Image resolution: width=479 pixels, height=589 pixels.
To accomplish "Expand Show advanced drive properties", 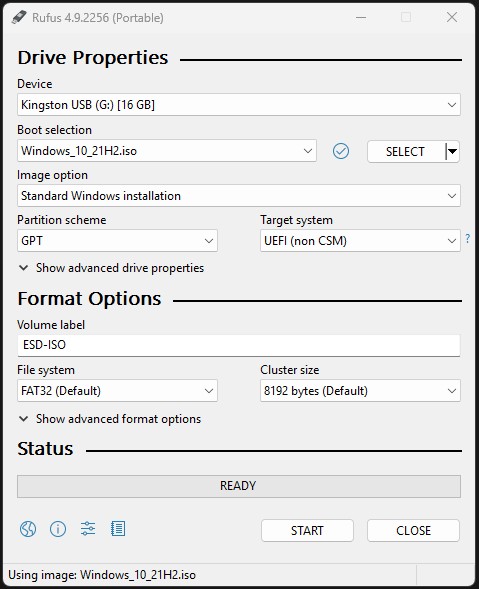I will coord(111,268).
